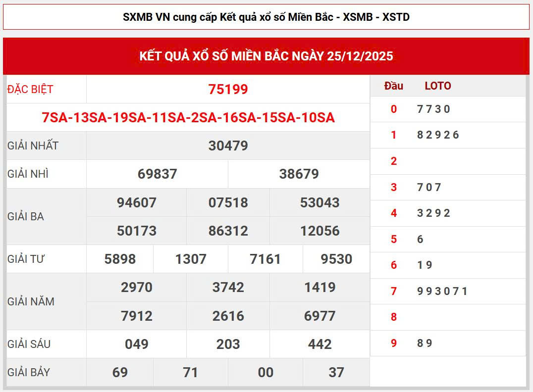
Task: Click the Đầu column header
Action: pos(393,86)
